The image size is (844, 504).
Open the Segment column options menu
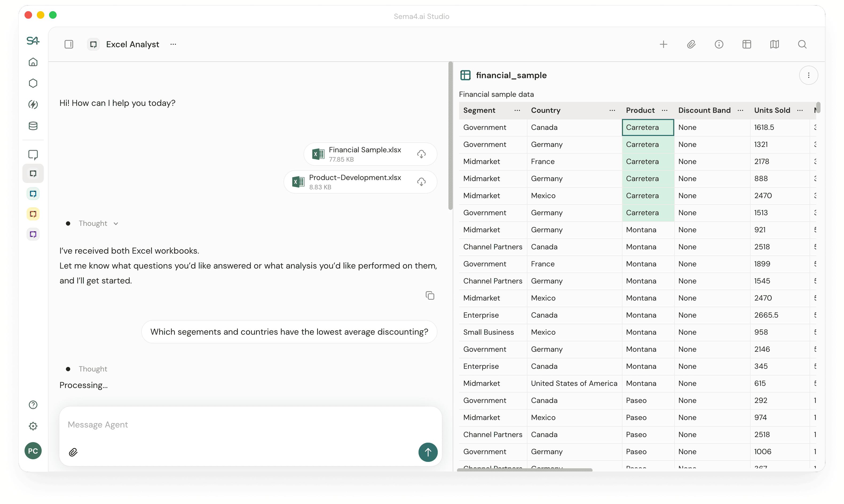(x=517, y=110)
